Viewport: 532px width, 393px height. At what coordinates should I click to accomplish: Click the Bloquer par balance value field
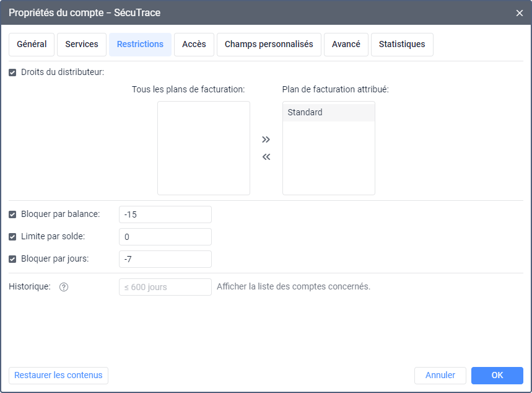(165, 214)
